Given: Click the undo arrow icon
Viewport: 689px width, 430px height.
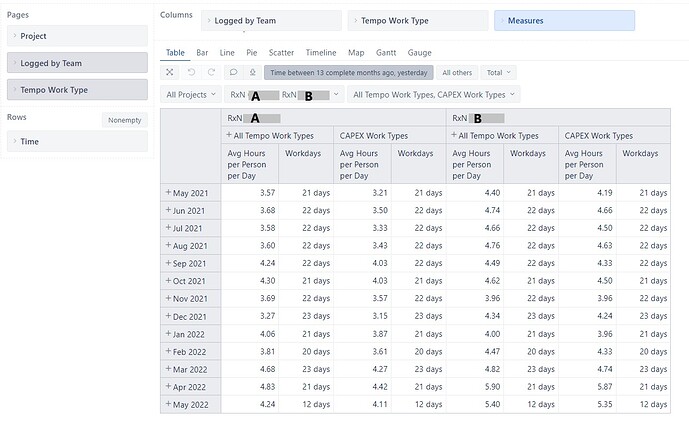Looking at the screenshot, I should coord(191,72).
